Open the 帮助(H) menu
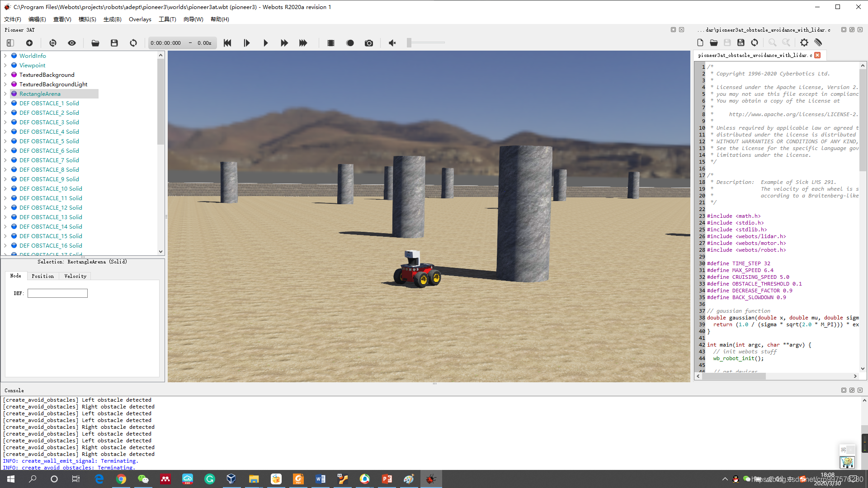Image resolution: width=868 pixels, height=488 pixels. [220, 19]
